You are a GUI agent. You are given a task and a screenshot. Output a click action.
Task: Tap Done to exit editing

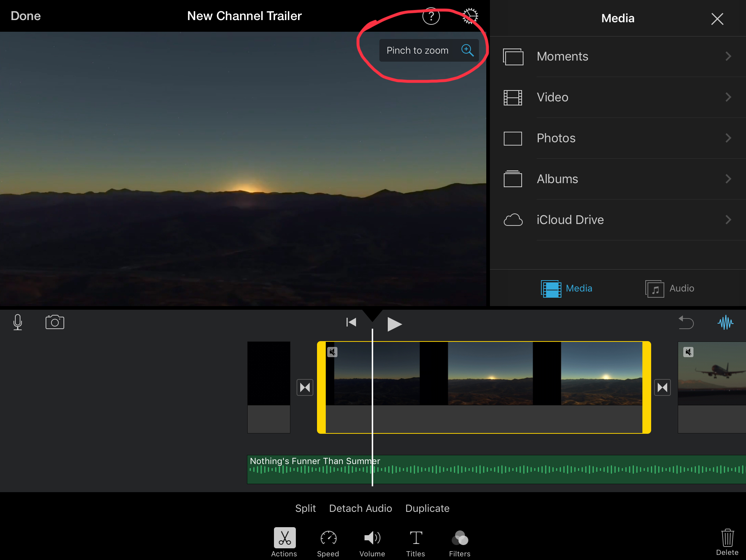[26, 16]
